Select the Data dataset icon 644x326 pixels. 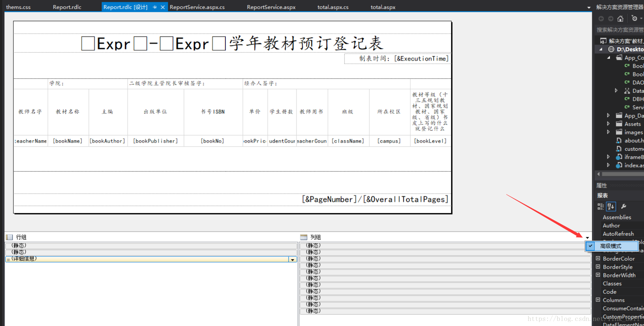tap(627, 91)
